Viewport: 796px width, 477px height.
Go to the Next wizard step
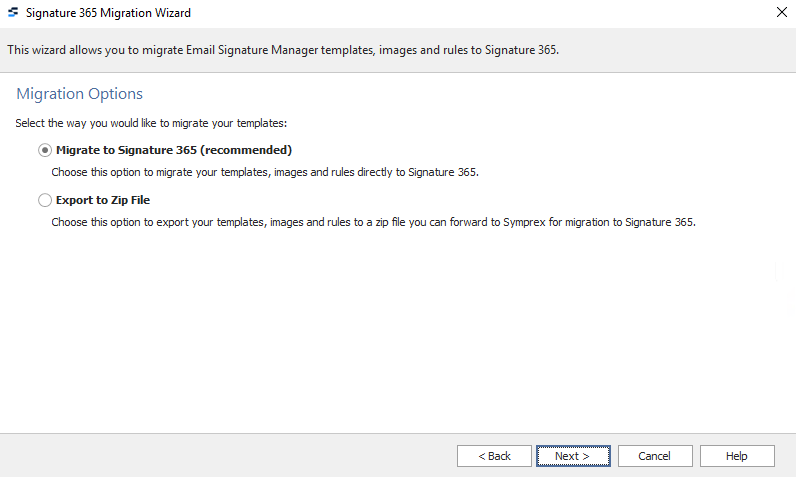tap(573, 456)
